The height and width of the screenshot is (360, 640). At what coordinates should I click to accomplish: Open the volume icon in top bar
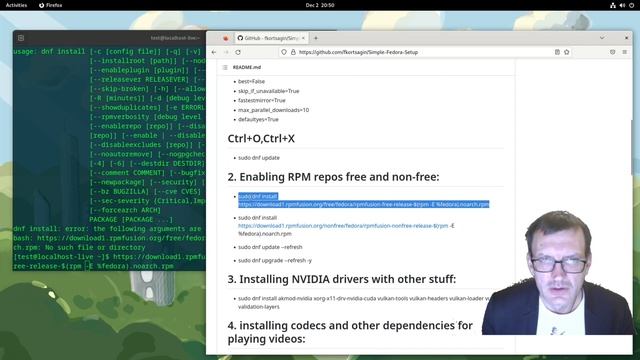pos(622,5)
